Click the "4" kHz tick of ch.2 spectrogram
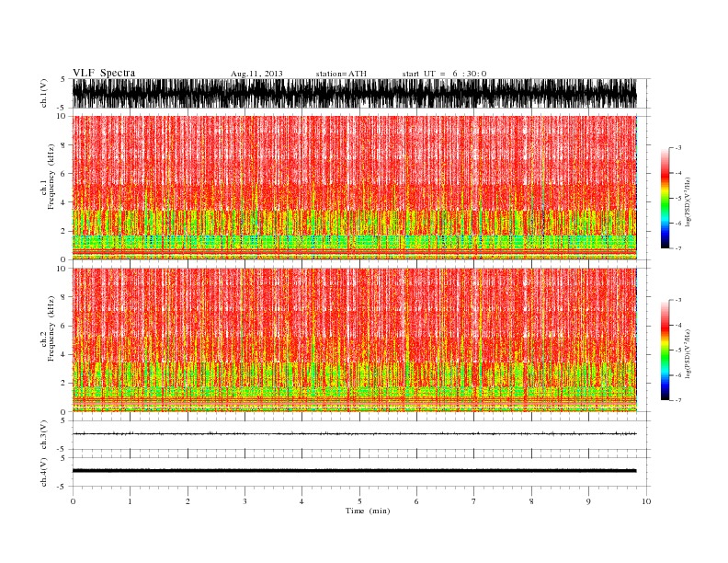The height and width of the screenshot is (563, 728). click(64, 355)
